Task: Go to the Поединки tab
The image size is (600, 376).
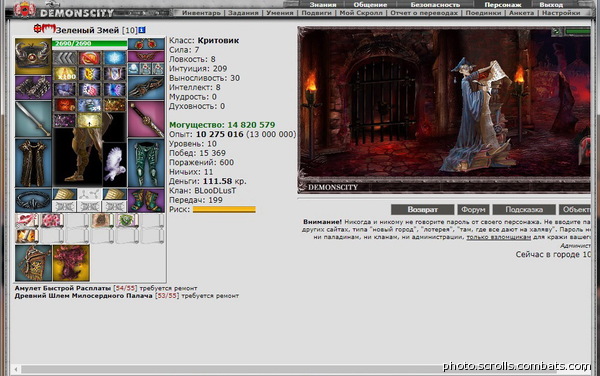Action: tap(483, 13)
